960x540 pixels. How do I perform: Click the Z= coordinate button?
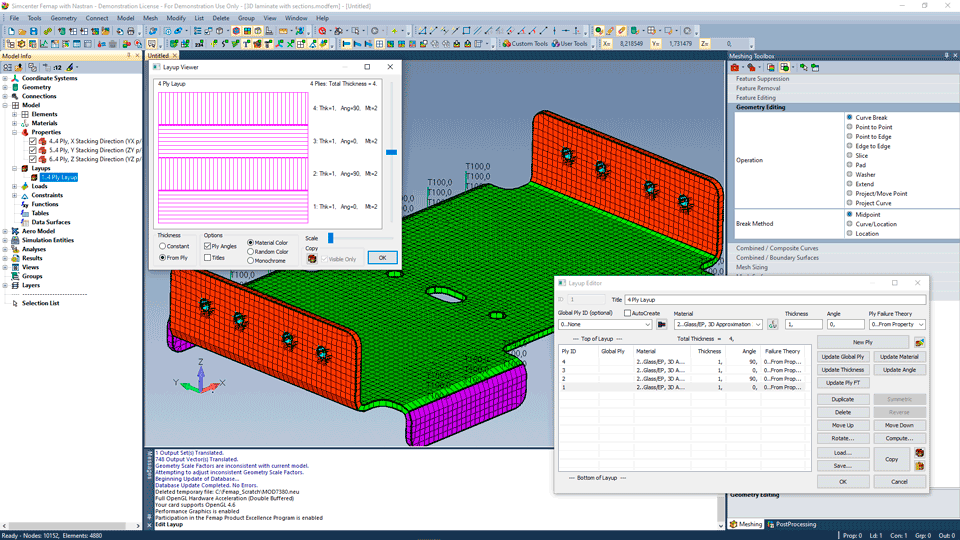(705, 43)
